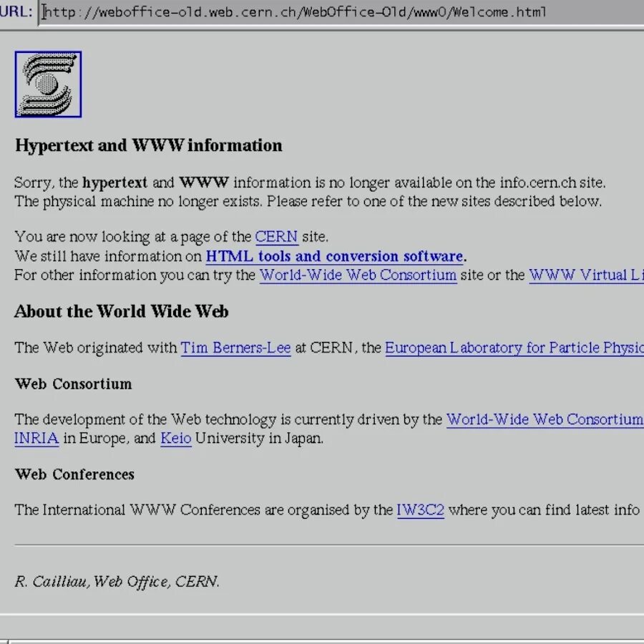Click the text 'The physical machine no longer exists'
The image size is (644, 644).
click(137, 202)
